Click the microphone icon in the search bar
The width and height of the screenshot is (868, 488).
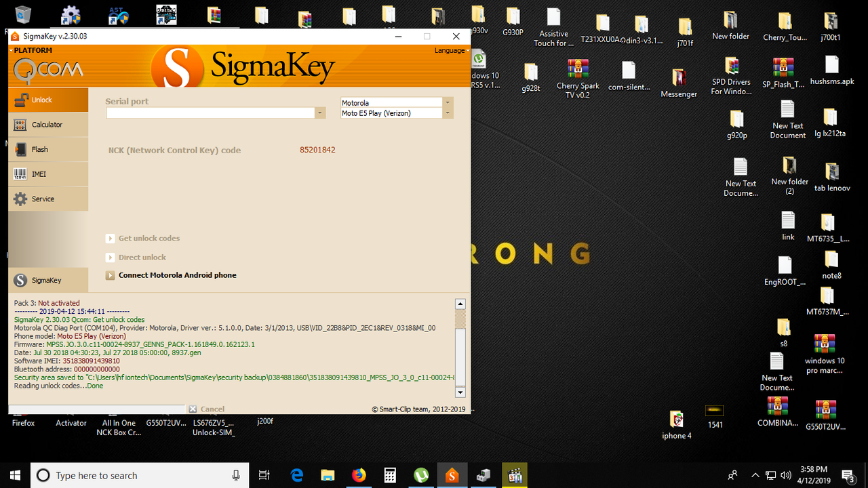click(237, 475)
